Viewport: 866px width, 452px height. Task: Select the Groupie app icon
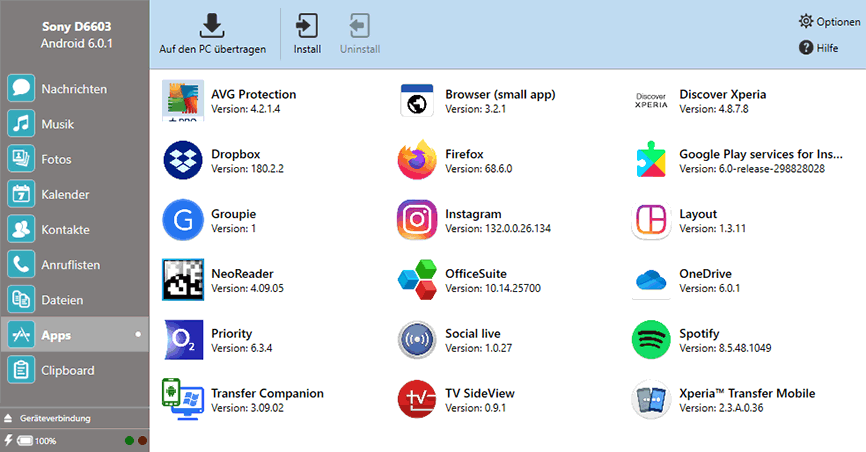coord(183,220)
